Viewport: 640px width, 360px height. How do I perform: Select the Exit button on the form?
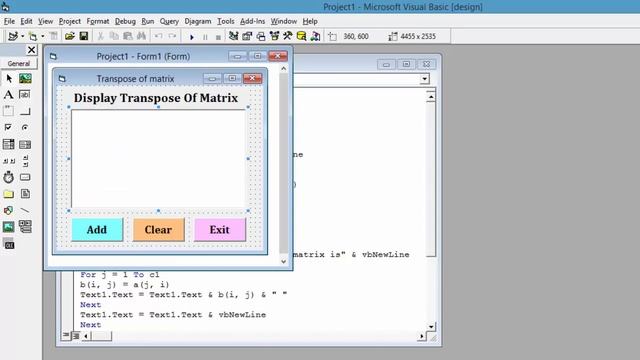(x=220, y=229)
